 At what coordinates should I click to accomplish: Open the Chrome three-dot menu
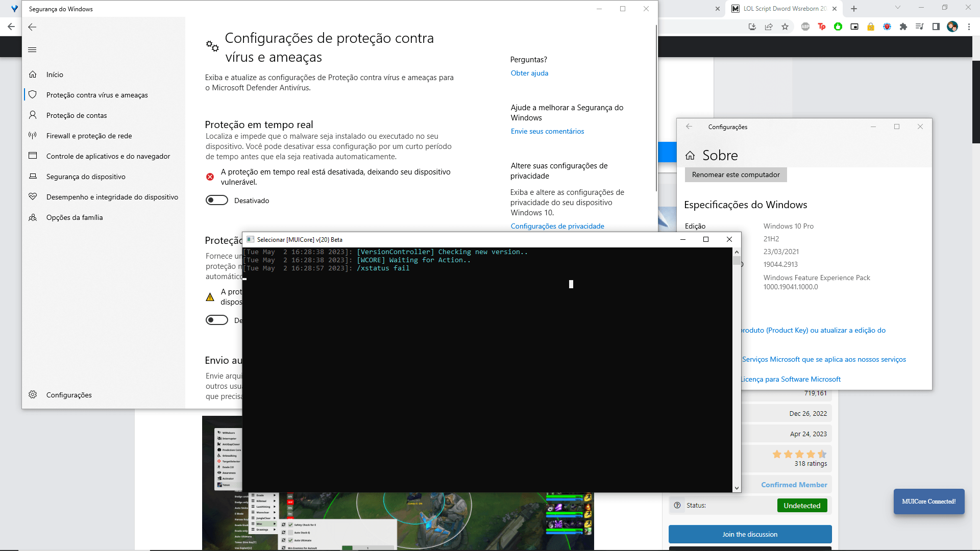tap(969, 27)
